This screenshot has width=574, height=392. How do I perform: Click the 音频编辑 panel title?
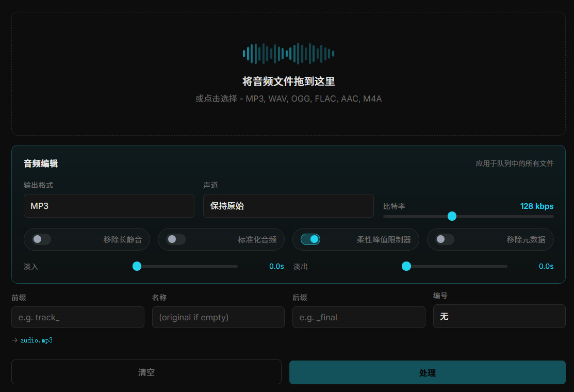click(x=41, y=164)
